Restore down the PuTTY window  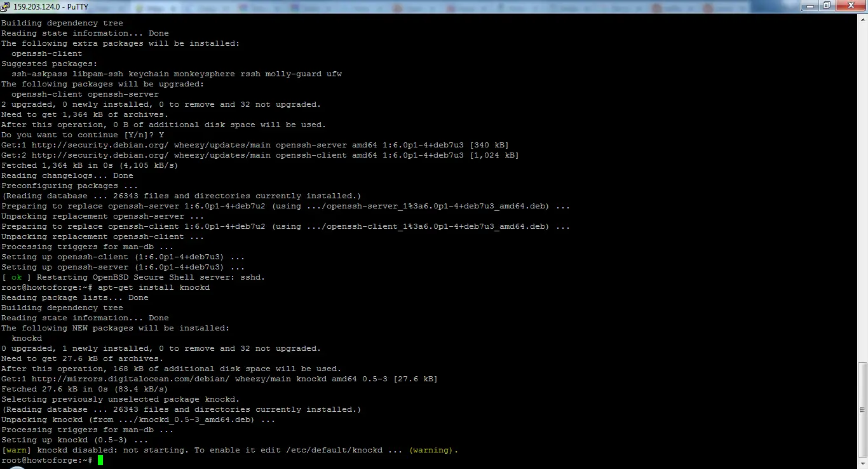pyautogui.click(x=827, y=6)
